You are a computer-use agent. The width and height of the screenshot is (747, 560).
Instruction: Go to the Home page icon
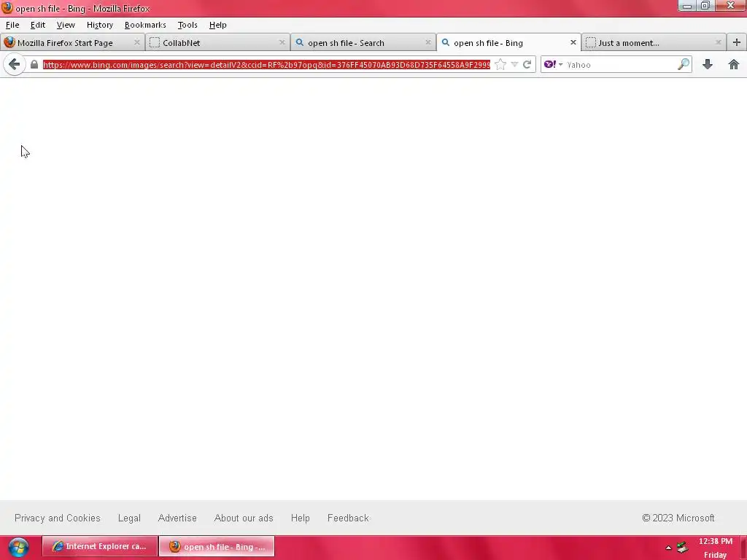tap(734, 64)
